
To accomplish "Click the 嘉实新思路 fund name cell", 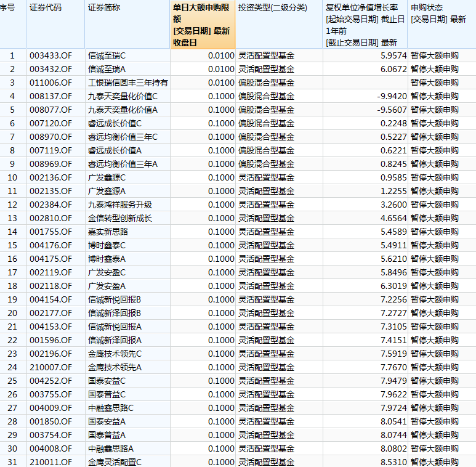I will click(x=108, y=232).
